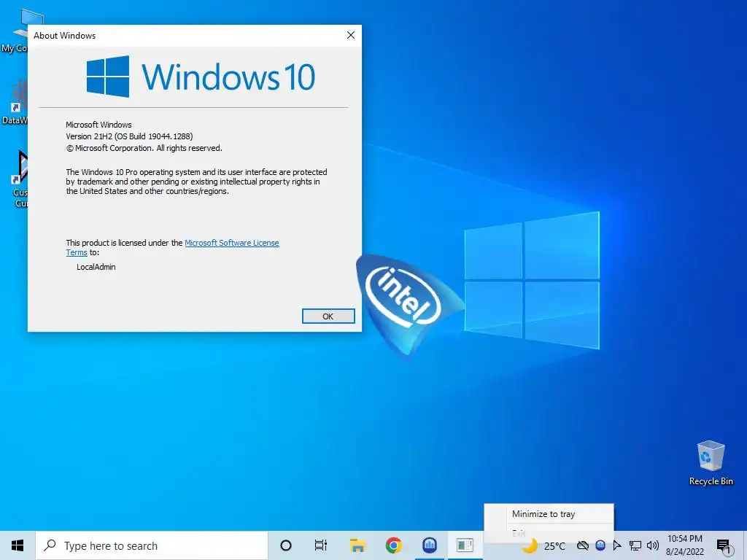Open the Microsoft Software License Terms link
This screenshot has height=560, width=747.
pos(231,243)
